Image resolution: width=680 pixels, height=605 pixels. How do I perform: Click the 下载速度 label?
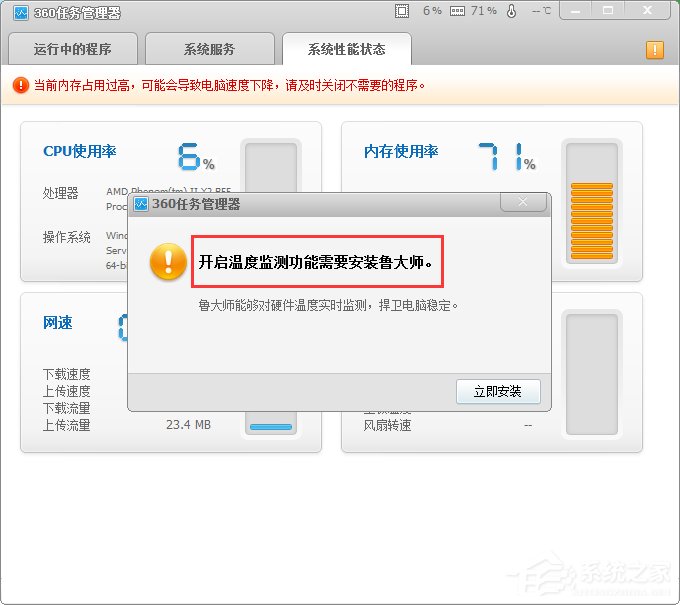pyautogui.click(x=66, y=374)
